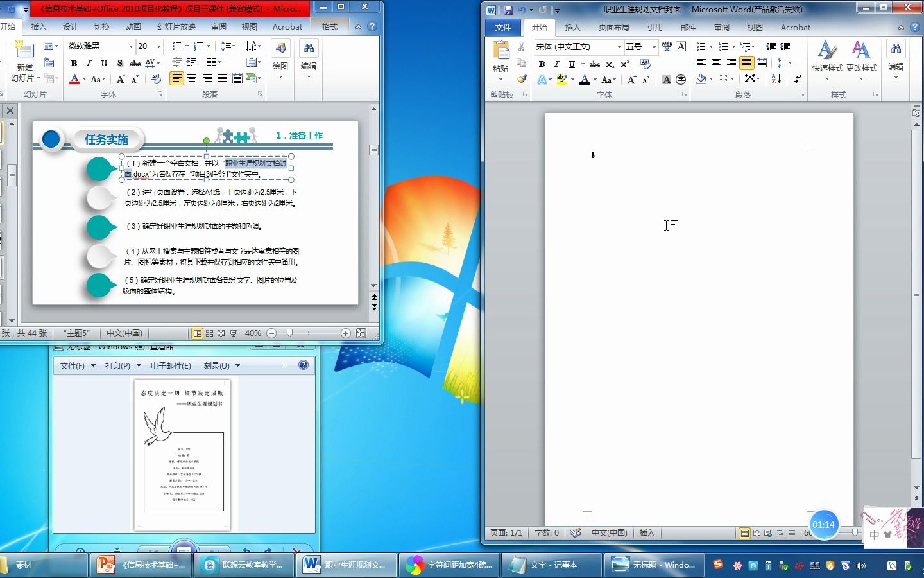Click the Sort A-Z icon in Word

(776, 79)
